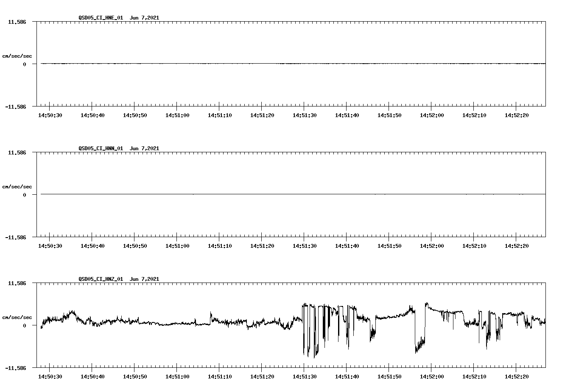Click the 14:52:20 time label under HNE plot
Image resolution: width=576 pixels, height=392 pixels.
click(517, 115)
